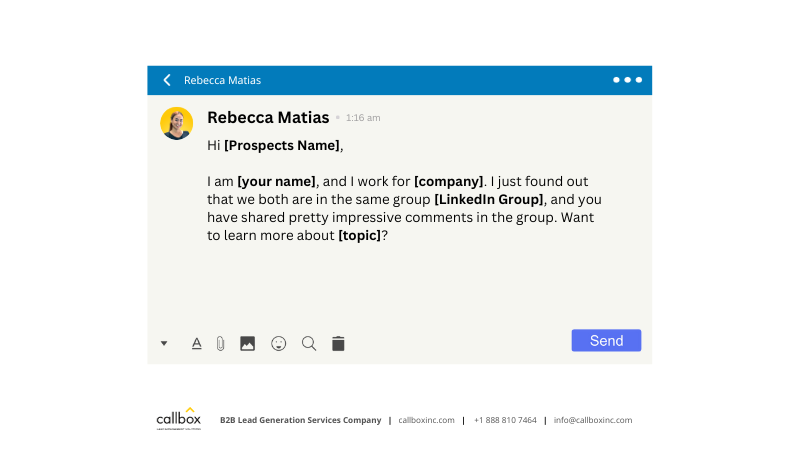Click the info@callboxinc.com email address
The width and height of the screenshot is (800, 450).
pyautogui.click(x=593, y=420)
